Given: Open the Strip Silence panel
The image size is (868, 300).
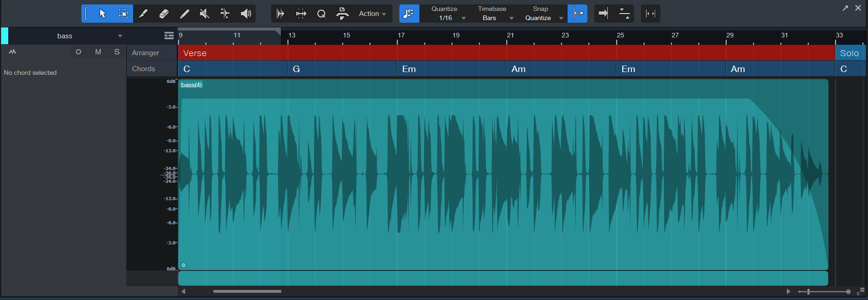Looking at the screenshot, I should (x=301, y=14).
